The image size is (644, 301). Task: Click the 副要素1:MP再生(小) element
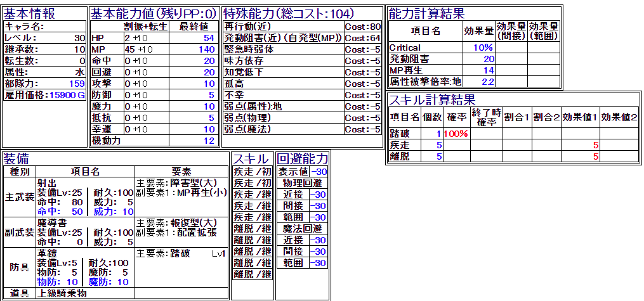[181, 193]
